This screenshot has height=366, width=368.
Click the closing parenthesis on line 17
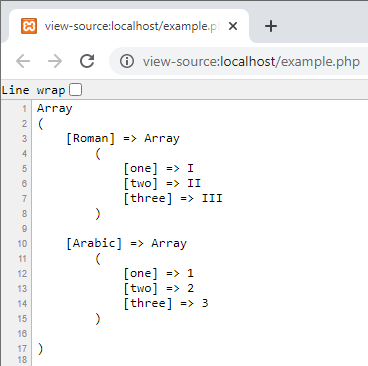40,349
